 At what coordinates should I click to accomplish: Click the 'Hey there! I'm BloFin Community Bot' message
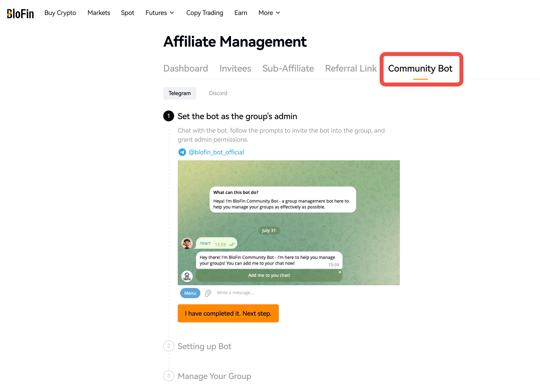269,260
